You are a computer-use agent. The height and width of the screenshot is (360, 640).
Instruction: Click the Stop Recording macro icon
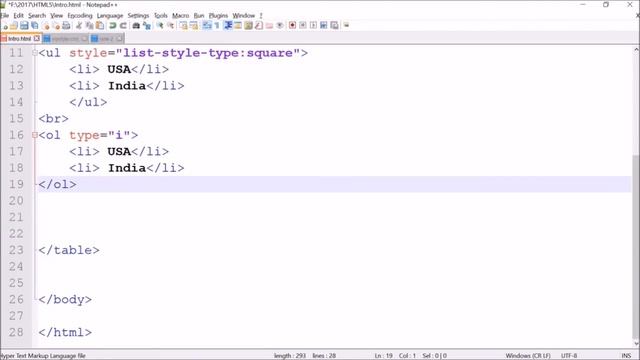click(303, 25)
